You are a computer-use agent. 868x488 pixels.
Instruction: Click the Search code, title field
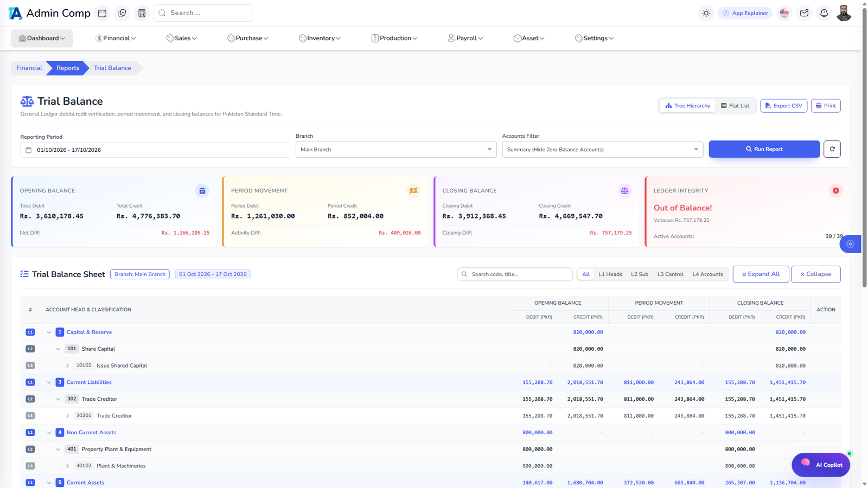coord(514,274)
